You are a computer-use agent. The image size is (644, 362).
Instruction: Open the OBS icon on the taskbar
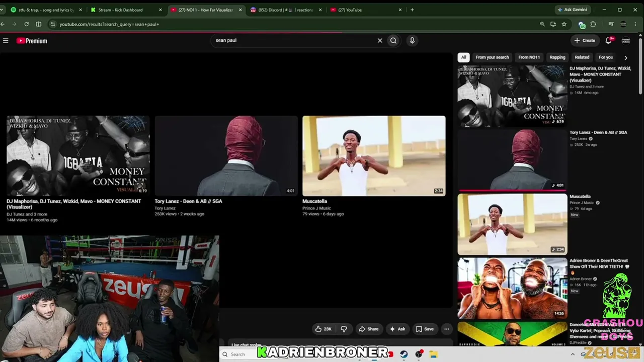pos(419,354)
